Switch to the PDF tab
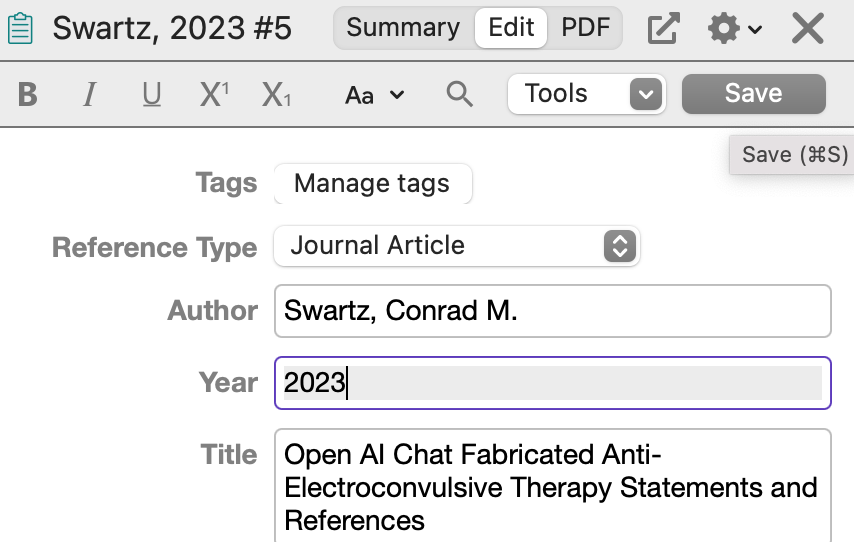854x542 pixels. [x=585, y=28]
